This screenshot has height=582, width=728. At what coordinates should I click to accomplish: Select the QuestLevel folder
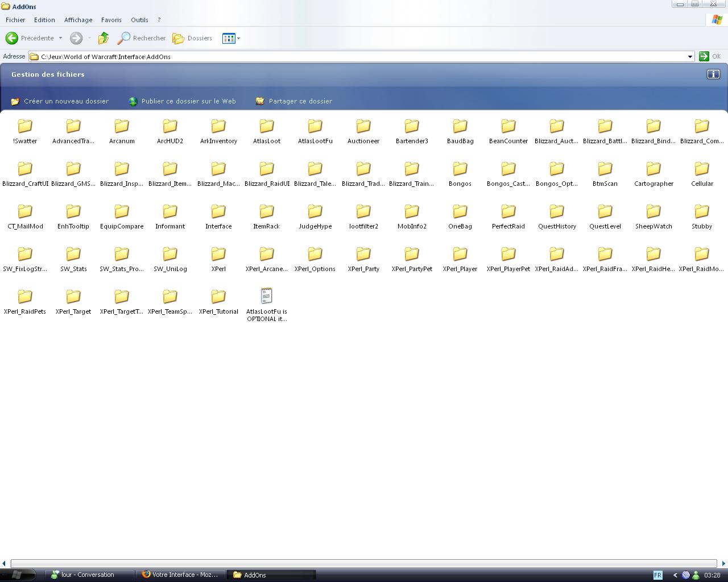[605, 217]
